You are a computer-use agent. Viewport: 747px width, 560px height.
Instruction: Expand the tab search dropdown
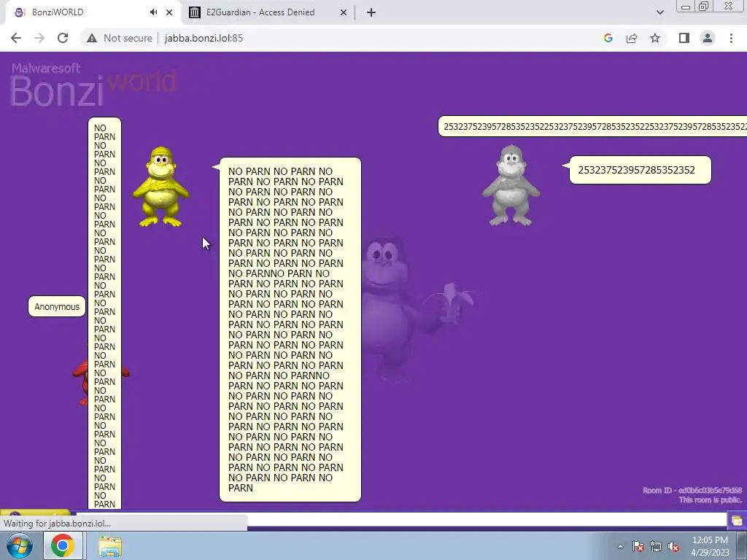coord(659,12)
